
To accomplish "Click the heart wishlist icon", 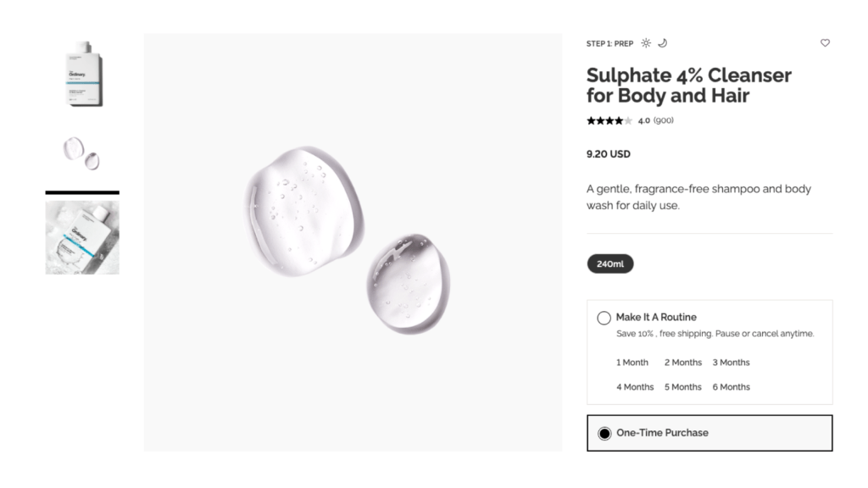I will [x=825, y=43].
